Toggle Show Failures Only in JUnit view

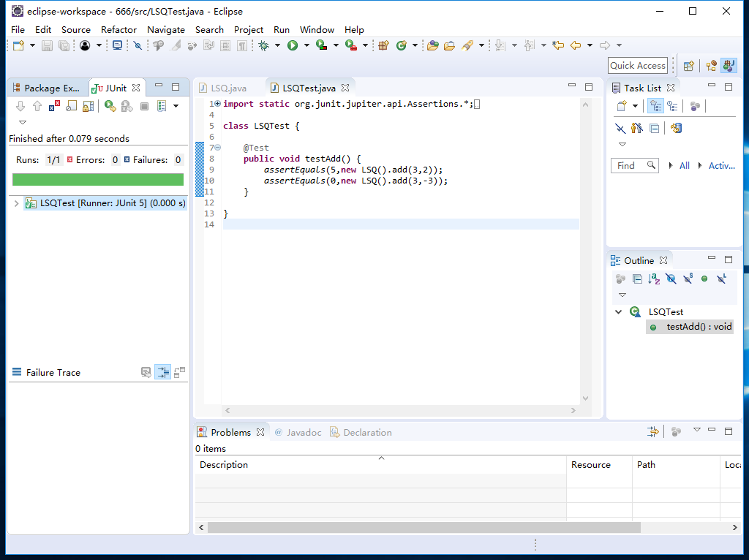54,106
